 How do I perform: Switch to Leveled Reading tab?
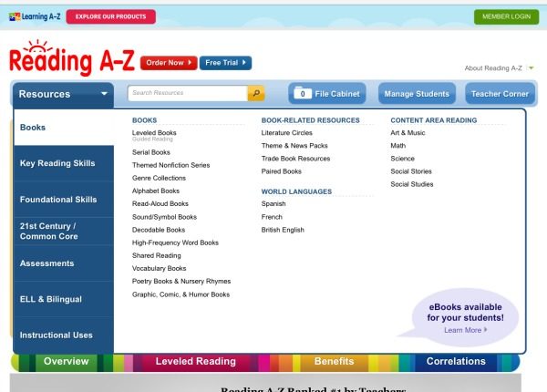click(x=196, y=361)
